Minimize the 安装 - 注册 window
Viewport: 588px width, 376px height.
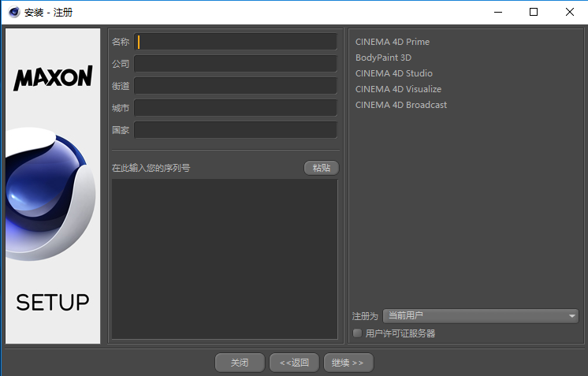(x=498, y=12)
